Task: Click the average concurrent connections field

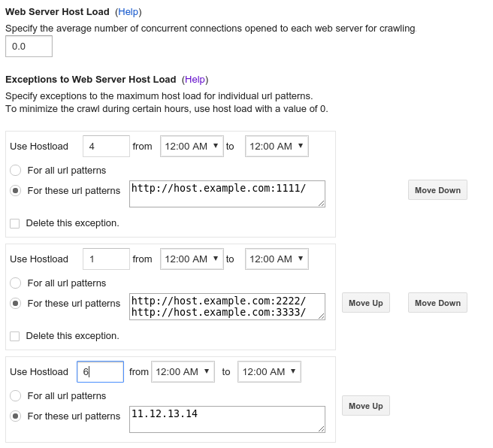Action: (x=29, y=47)
